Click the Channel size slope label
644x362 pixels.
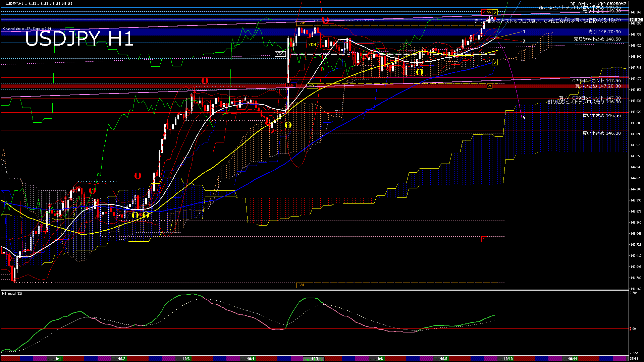[27, 29]
